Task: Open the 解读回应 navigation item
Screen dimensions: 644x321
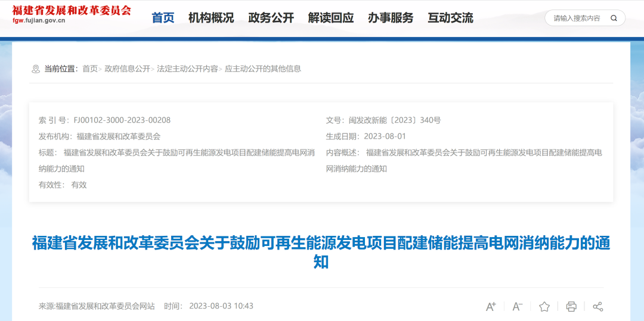Action: coord(331,18)
